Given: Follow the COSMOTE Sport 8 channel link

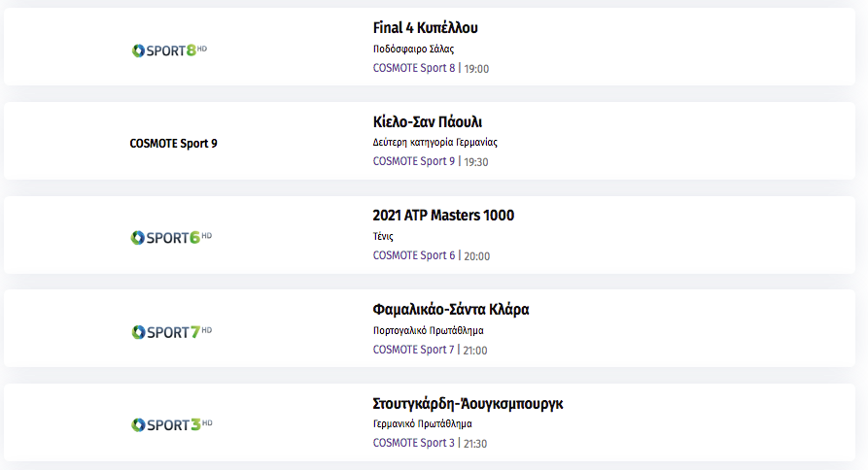Looking at the screenshot, I should pos(414,68).
